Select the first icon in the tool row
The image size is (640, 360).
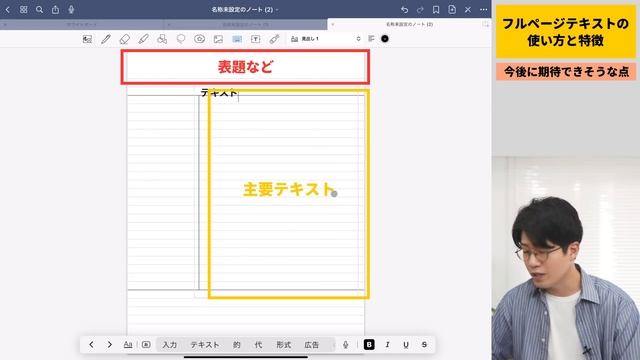(87, 39)
